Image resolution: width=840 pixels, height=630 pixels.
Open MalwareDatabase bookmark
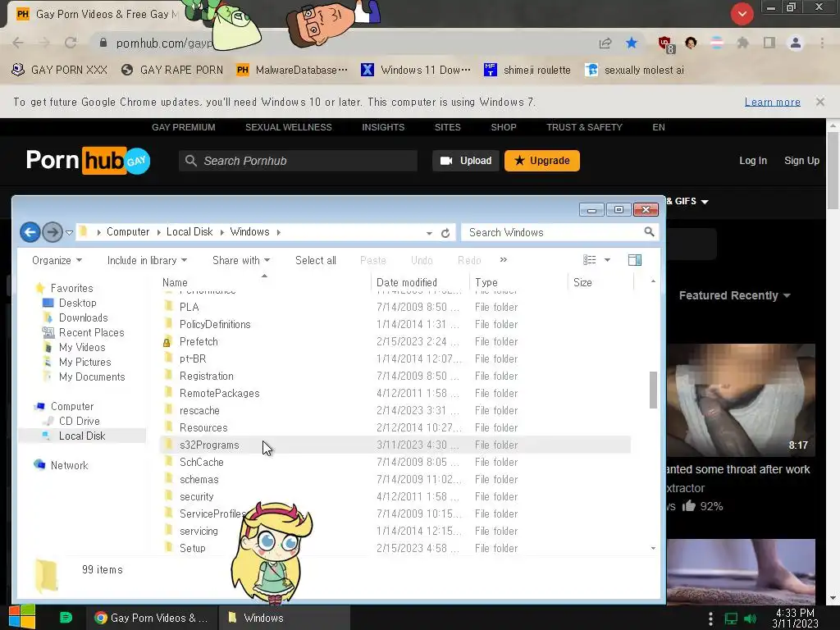pyautogui.click(x=292, y=71)
